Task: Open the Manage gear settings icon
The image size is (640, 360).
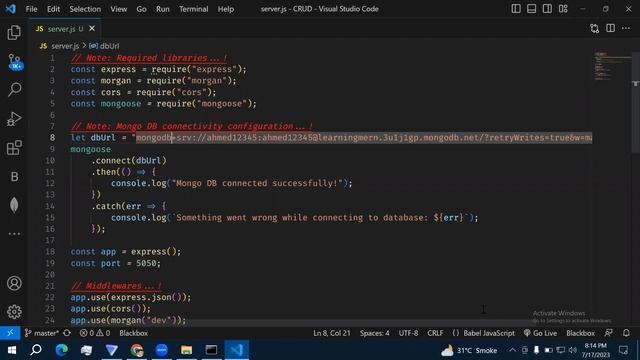Action: (x=14, y=312)
